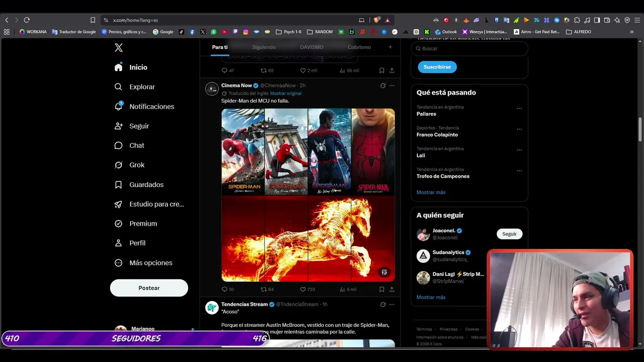Screen dimensions: 644x362
Task: Click the Suscribirse button
Action: [437, 67]
